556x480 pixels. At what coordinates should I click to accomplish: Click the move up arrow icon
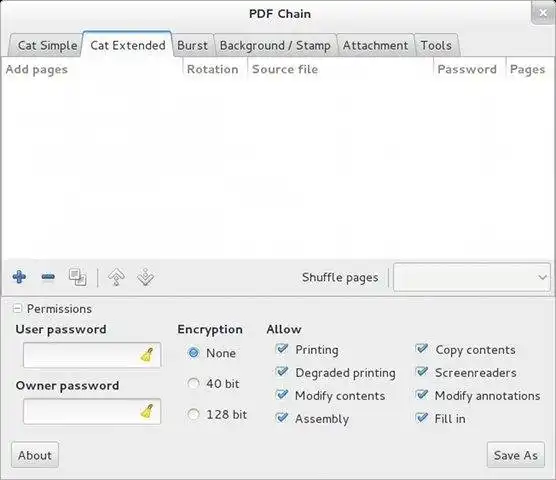tap(116, 277)
